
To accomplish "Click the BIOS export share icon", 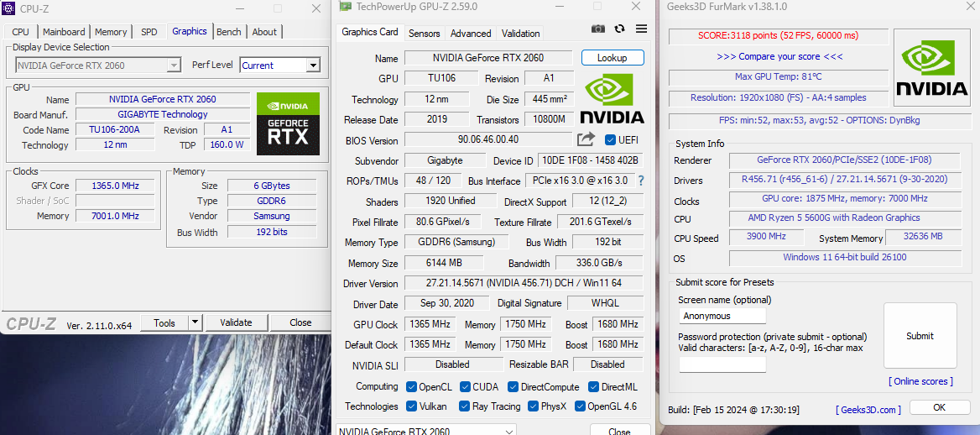I will (586, 139).
